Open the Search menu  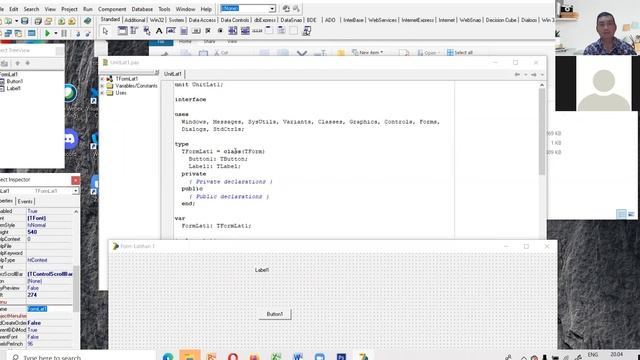[x=31, y=9]
